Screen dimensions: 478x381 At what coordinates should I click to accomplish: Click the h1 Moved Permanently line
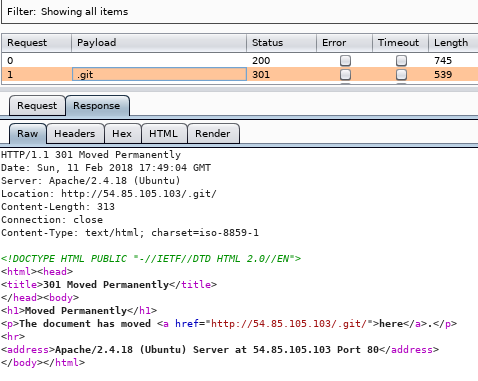click(x=79, y=311)
